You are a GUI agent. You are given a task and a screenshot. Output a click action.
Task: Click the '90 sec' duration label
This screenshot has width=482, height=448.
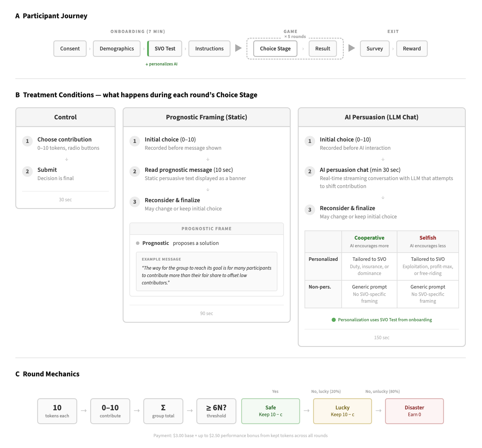click(x=207, y=313)
